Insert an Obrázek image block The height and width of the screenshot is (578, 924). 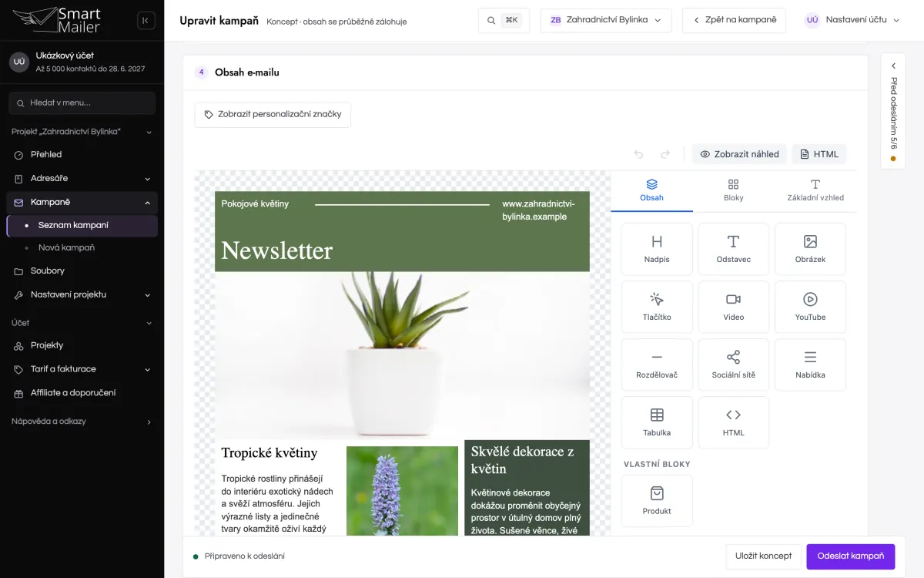810,249
